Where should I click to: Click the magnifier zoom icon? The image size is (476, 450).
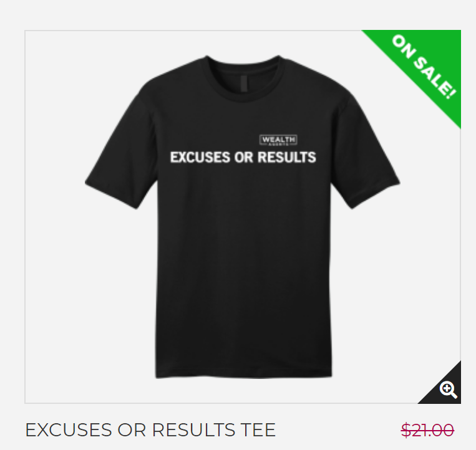tap(449, 390)
